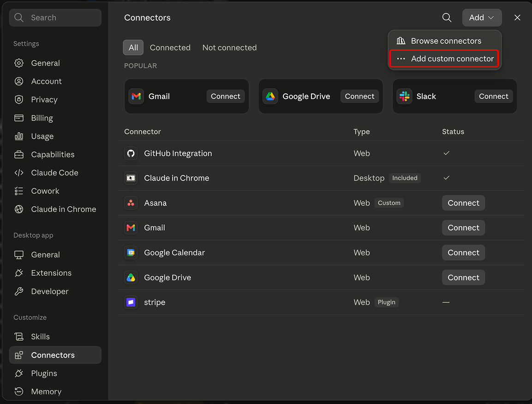This screenshot has height=404, width=532.
Task: Click the 'Included' badge on Claude in Chrome
Action: (405, 178)
